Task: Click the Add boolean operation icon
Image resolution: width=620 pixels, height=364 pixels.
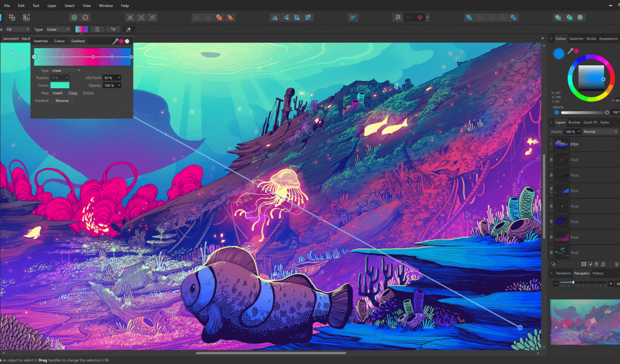Action: point(469,17)
